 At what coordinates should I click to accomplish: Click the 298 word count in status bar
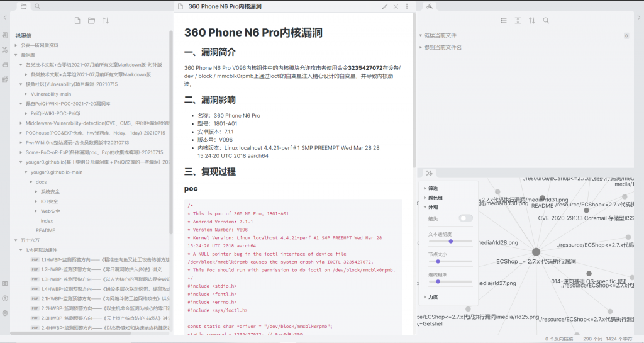pos(593,339)
